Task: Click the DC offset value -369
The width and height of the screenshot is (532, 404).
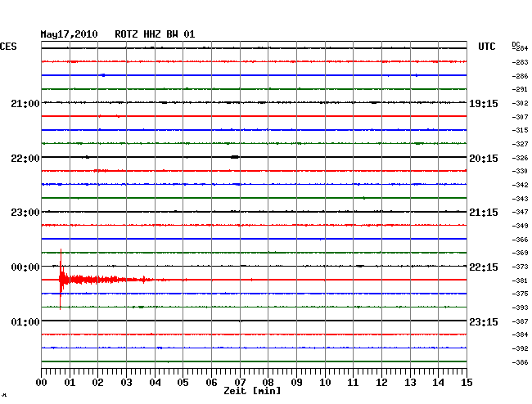Action: 520,253
